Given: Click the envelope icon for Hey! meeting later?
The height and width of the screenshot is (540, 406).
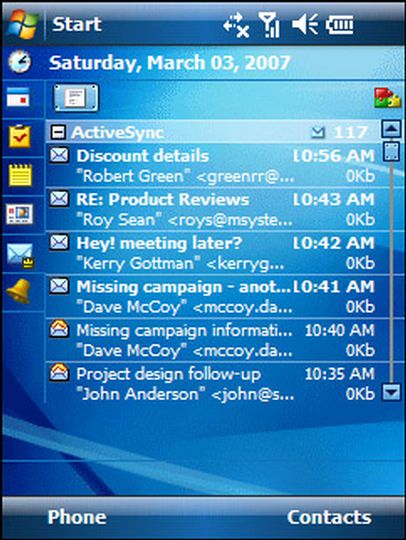Looking at the screenshot, I should coord(59,242).
